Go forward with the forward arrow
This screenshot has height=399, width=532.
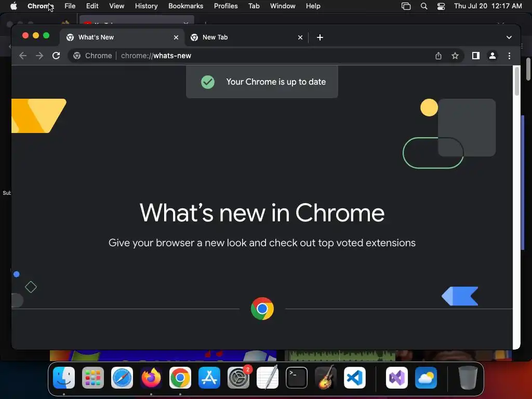coord(39,56)
